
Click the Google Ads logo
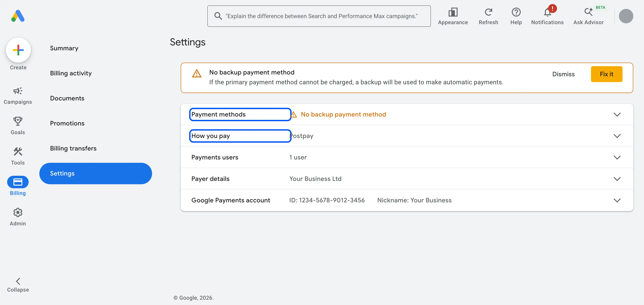point(18,16)
